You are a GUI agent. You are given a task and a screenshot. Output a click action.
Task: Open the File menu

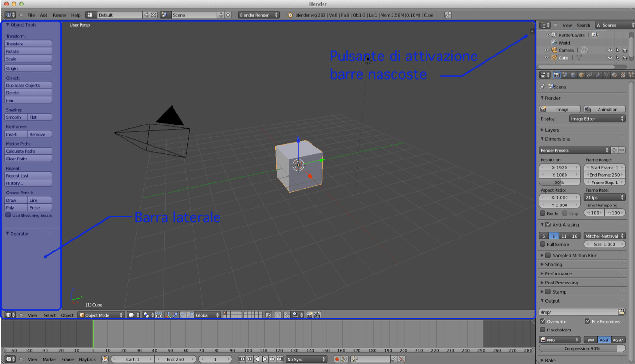coord(31,15)
